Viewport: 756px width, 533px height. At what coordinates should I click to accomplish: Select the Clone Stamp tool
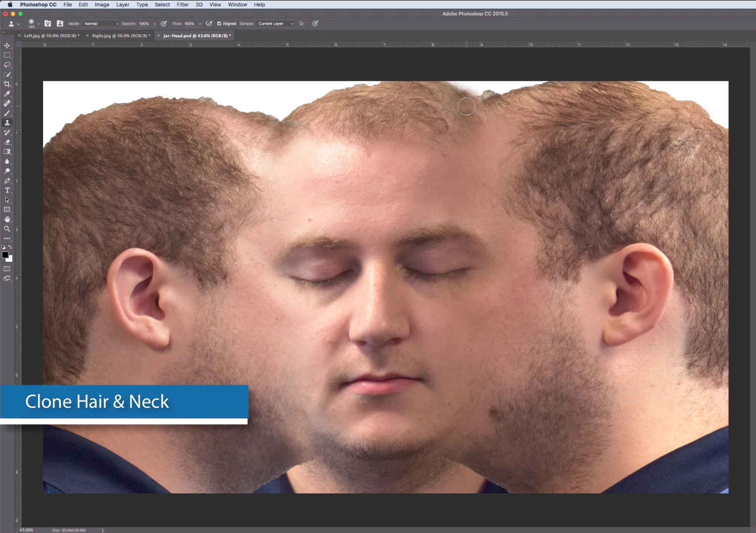click(x=7, y=123)
